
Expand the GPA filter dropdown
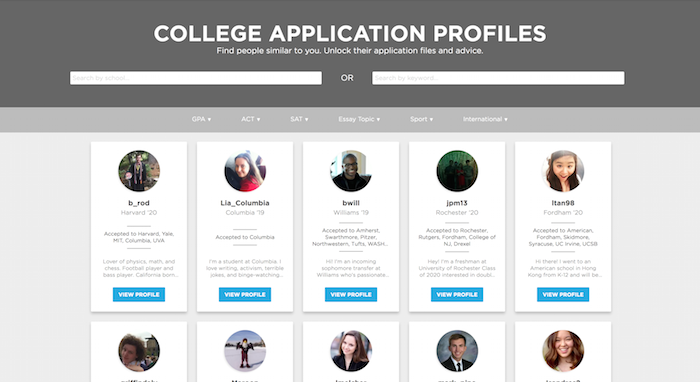[x=201, y=119]
